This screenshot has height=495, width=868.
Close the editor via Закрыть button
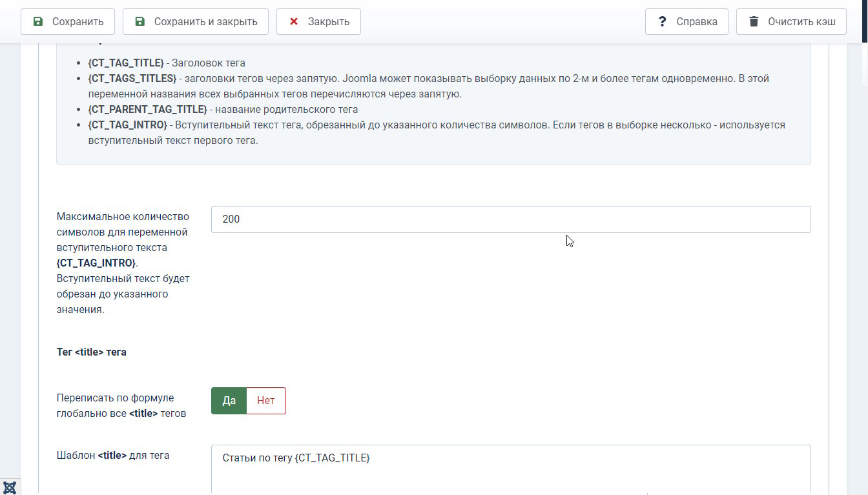pos(318,21)
